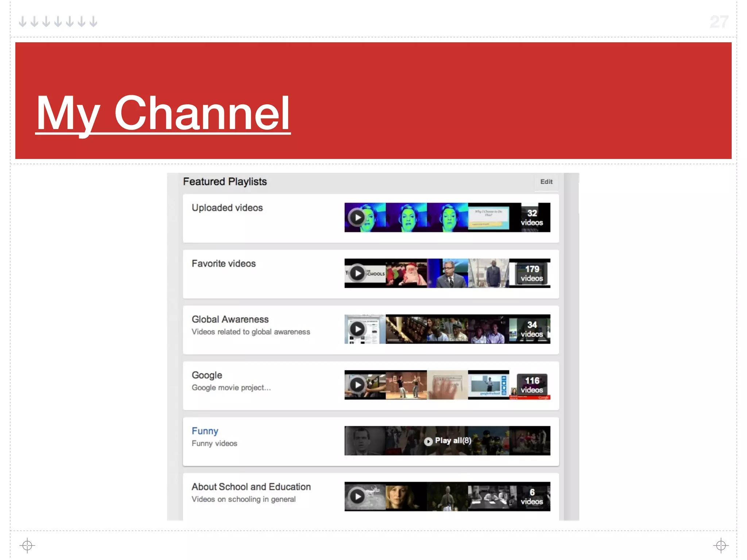Click 'Videos related to global awareness' description
Screen dimensions: 747x560
pos(251,332)
